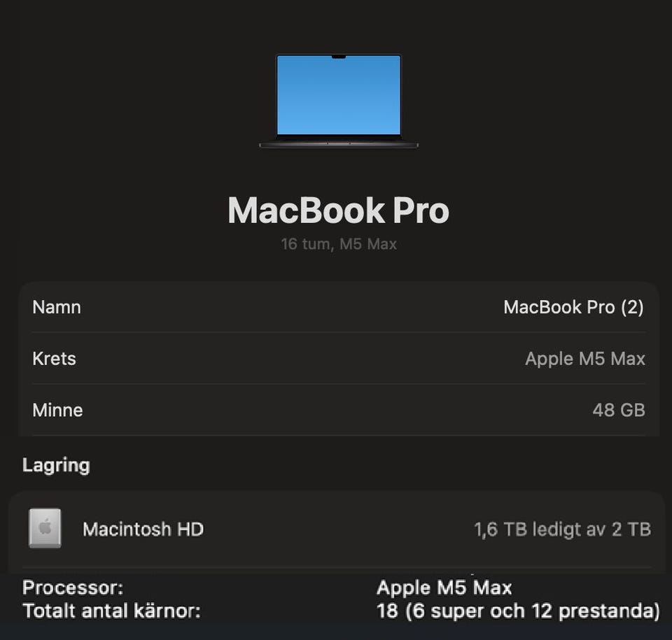Click the 'Macintosh HD' volume name
This screenshot has height=640, width=672.
point(143,529)
